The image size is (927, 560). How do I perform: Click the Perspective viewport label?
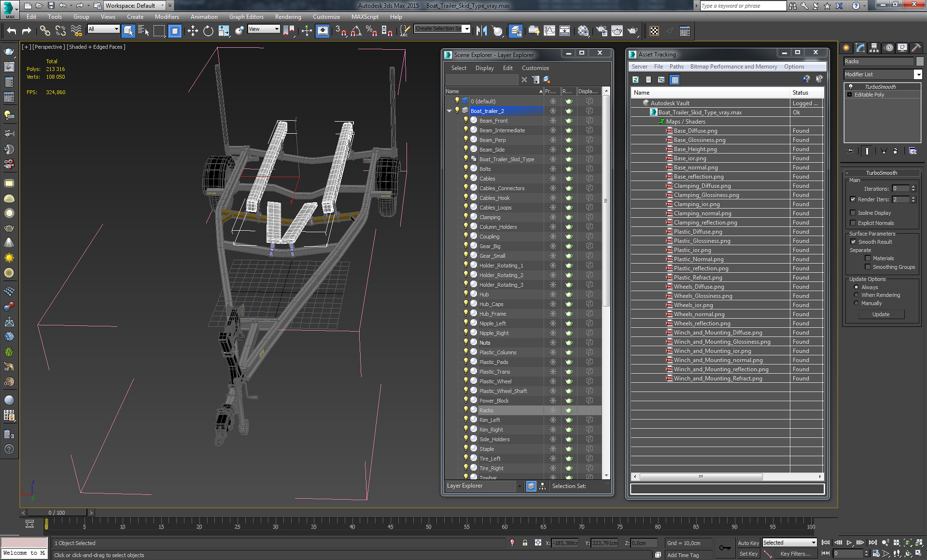coord(49,47)
